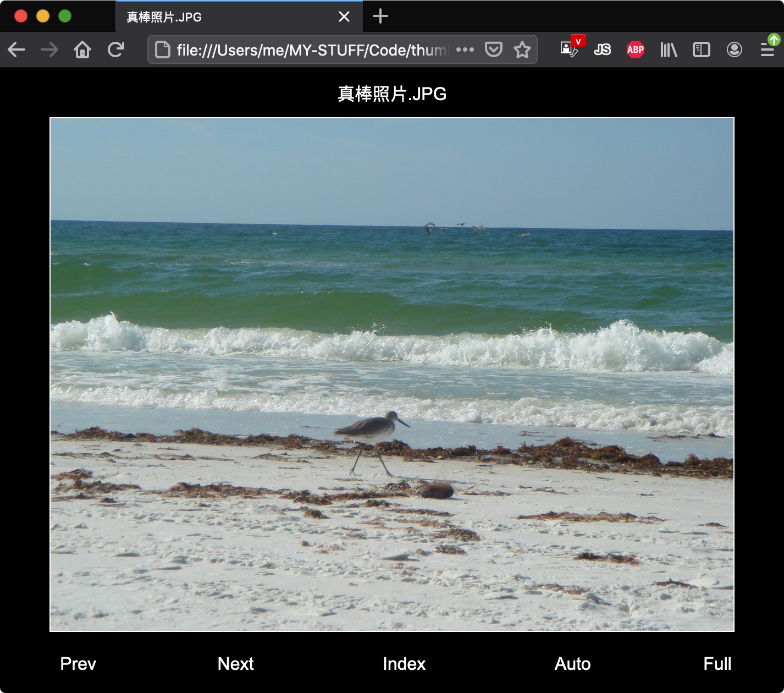Save page to Pocket
The height and width of the screenshot is (693, 784).
pyautogui.click(x=493, y=50)
